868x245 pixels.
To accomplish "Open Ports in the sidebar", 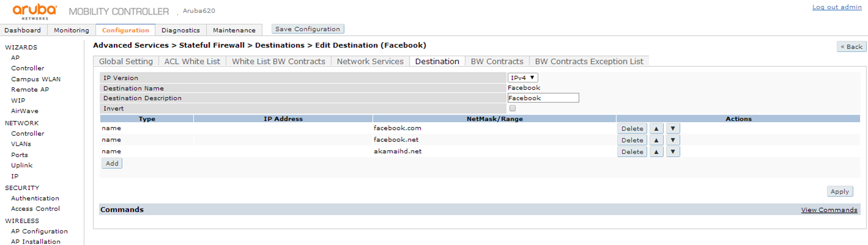I will click(20, 155).
